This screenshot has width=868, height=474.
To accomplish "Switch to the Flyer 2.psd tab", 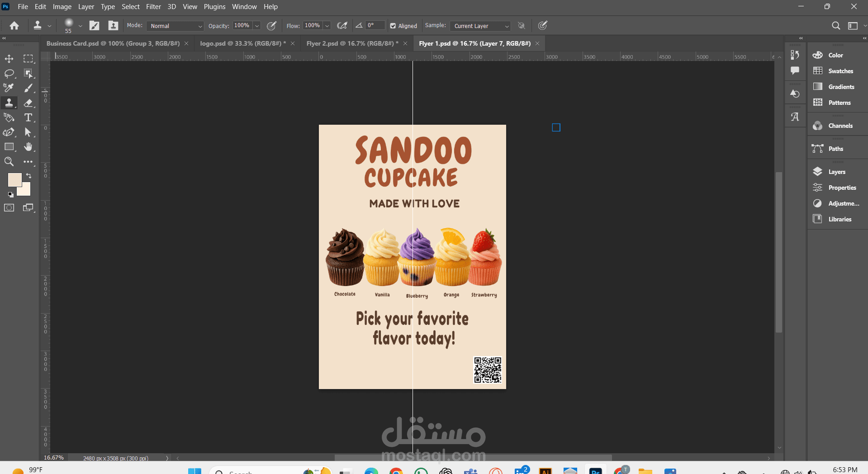I will [x=352, y=43].
